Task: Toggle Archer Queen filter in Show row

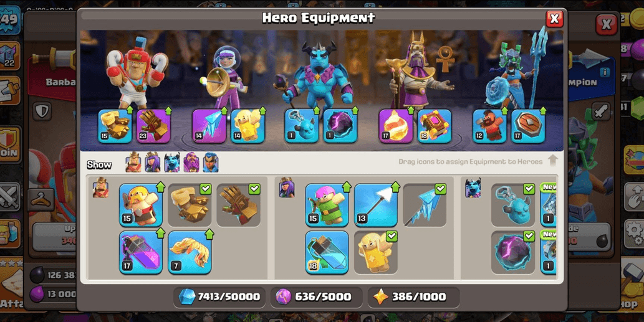Action: (152, 162)
